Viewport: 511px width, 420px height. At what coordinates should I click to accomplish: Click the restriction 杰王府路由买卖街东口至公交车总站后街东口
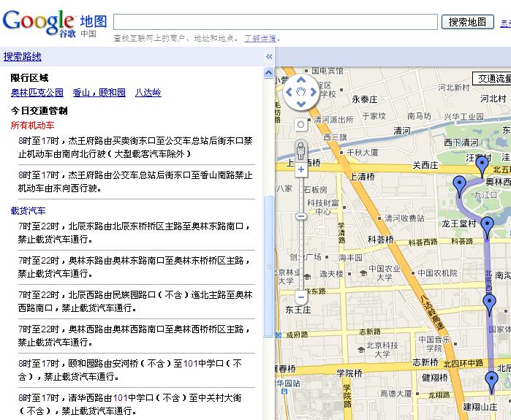click(x=135, y=147)
